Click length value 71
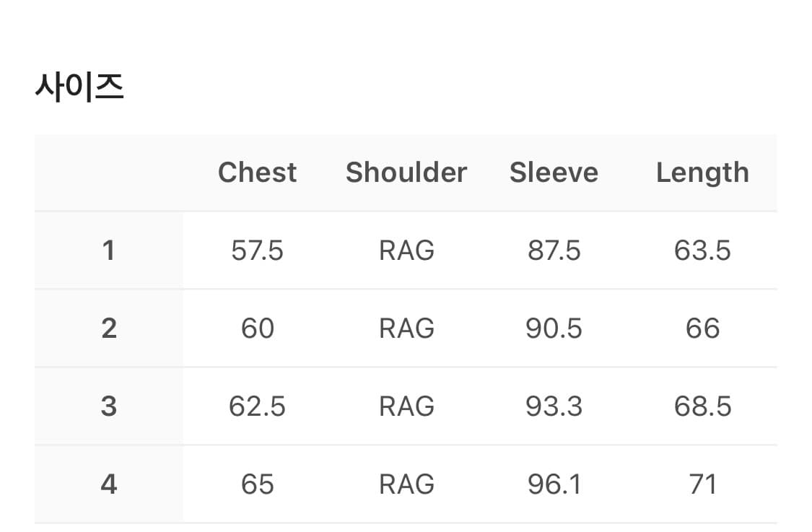Screen dimensions: 812x532 702,484
